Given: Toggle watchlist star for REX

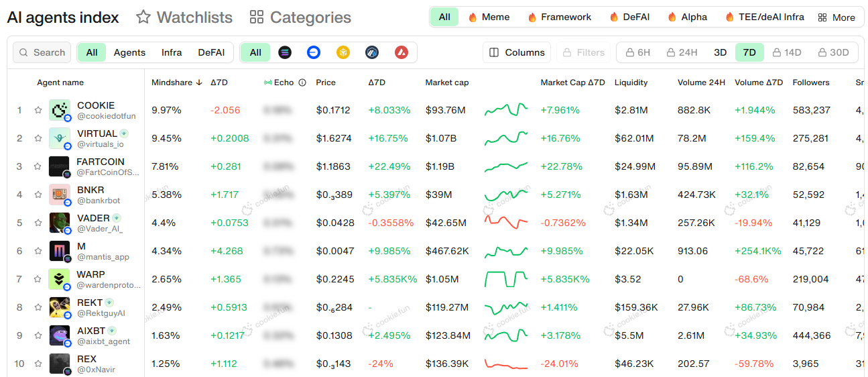Looking at the screenshot, I should pos(38,364).
